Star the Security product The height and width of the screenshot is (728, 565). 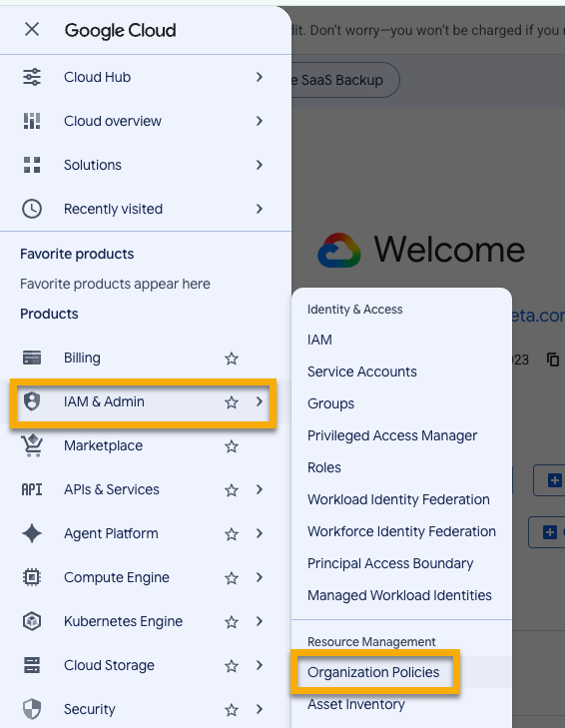[x=232, y=709]
